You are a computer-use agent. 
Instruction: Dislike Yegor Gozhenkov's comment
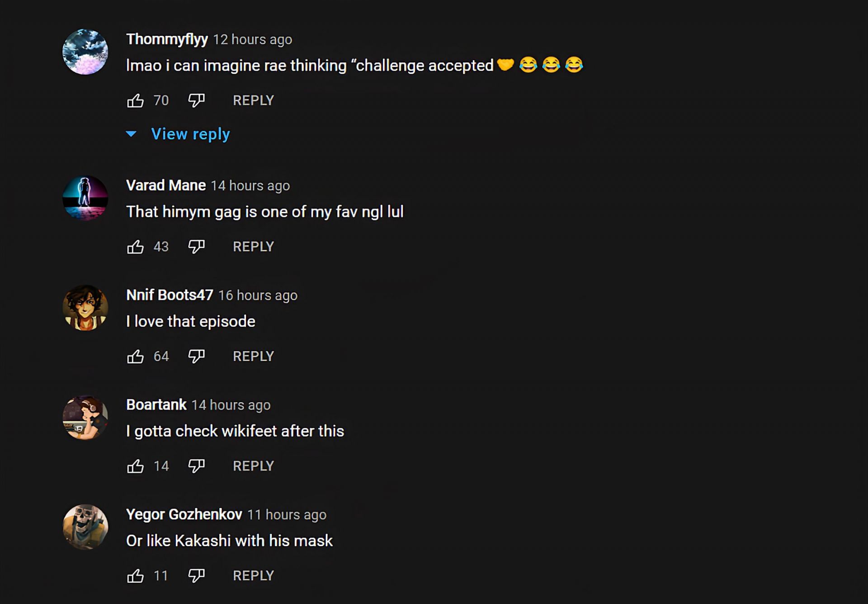click(196, 576)
